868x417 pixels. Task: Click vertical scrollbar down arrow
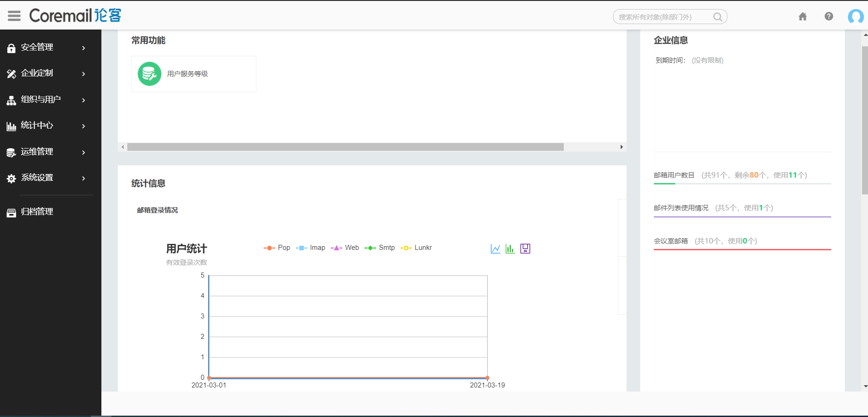coord(865,387)
